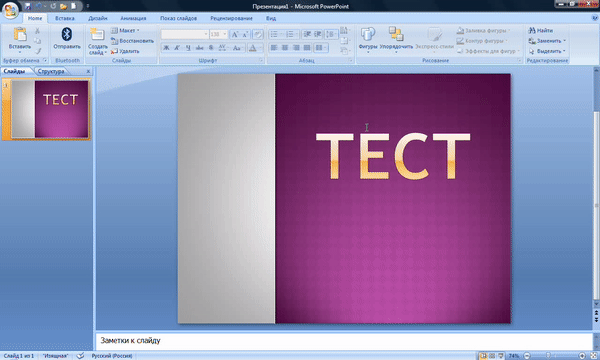Open the Help question mark icon
600x360 pixels.
click(595, 18)
